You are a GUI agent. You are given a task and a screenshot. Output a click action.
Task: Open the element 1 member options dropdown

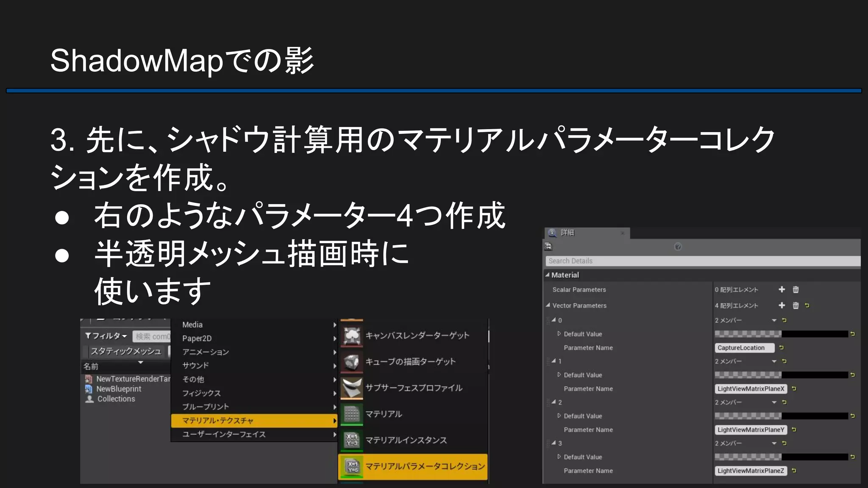click(x=774, y=361)
